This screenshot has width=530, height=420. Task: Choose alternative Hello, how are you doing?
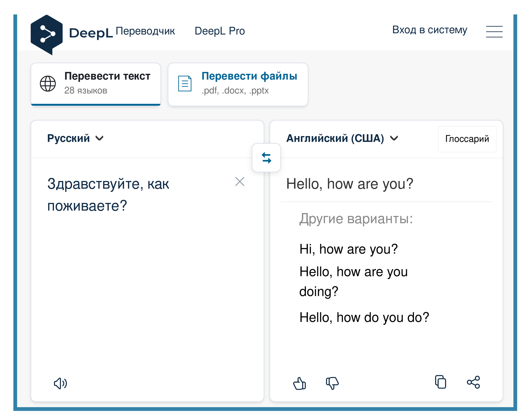click(354, 282)
